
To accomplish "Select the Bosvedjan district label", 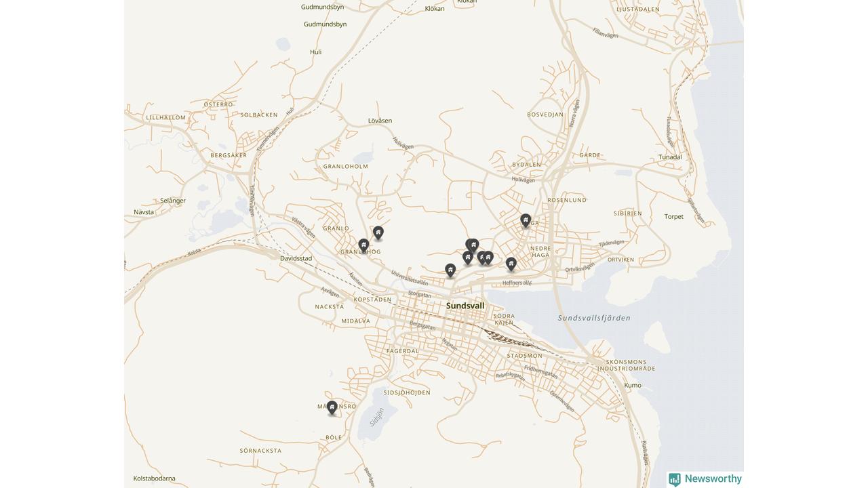I will tap(545, 115).
